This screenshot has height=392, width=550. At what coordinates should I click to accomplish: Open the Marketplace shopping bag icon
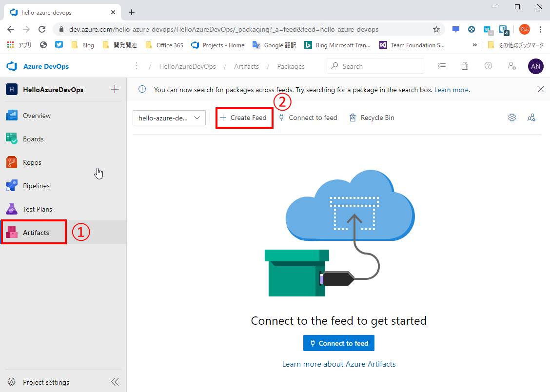tap(465, 65)
